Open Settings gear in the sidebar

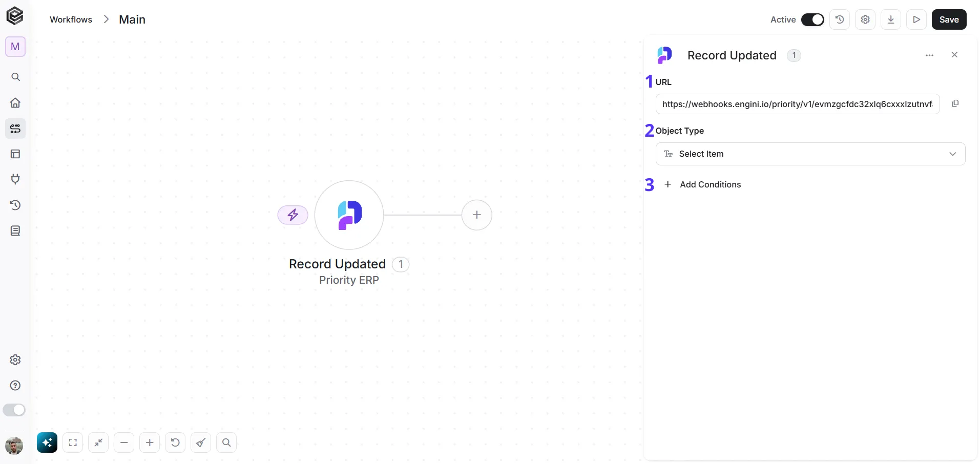(x=15, y=360)
